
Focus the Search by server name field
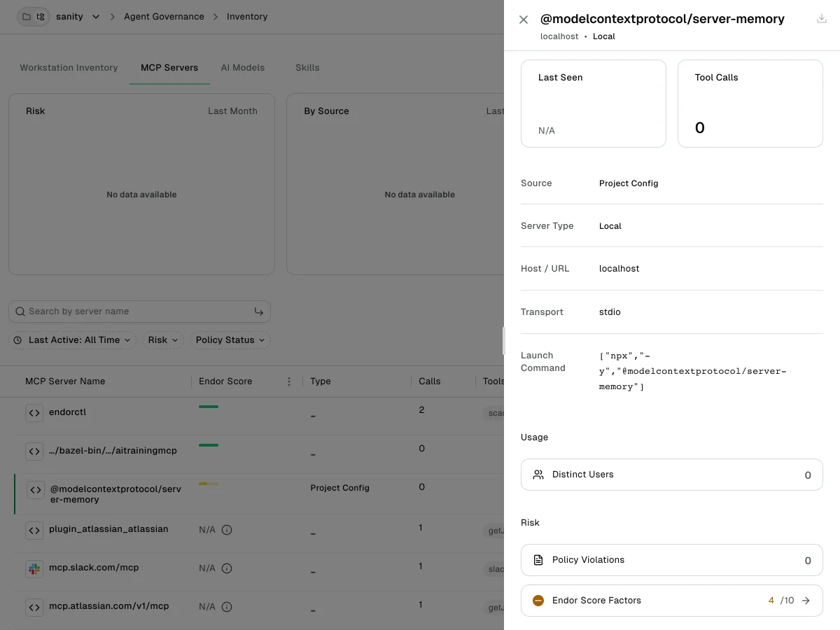point(139,311)
